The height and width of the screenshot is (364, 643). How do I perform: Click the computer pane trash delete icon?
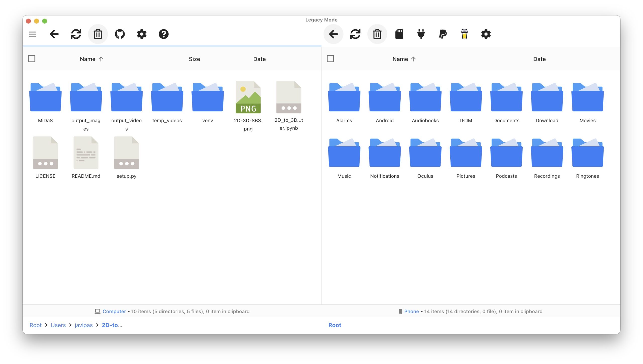tap(98, 34)
